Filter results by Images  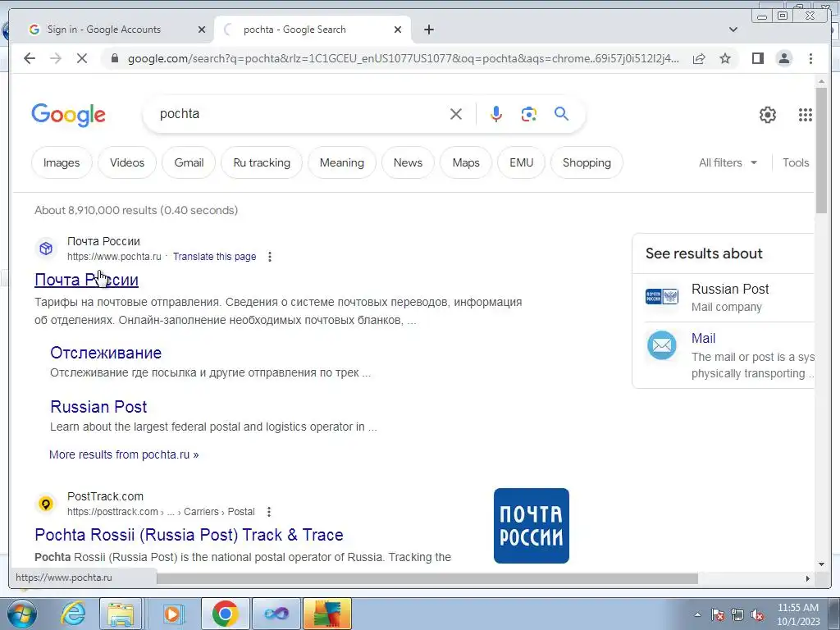click(x=62, y=162)
